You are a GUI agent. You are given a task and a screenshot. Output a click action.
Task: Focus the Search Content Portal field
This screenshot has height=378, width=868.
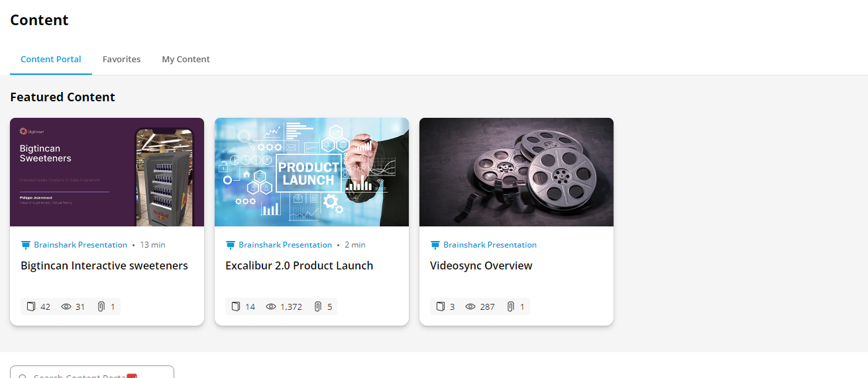(92, 372)
